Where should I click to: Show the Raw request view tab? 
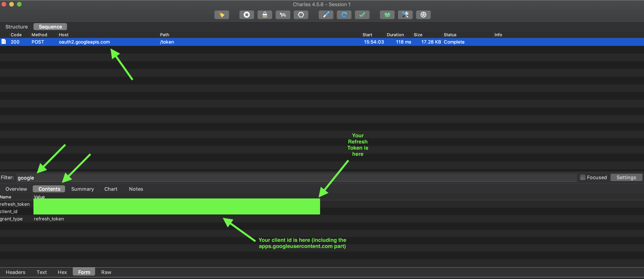click(x=106, y=272)
